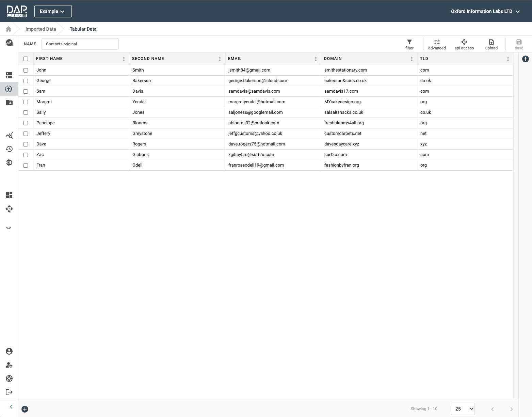This screenshot has height=417, width=532.
Task: Click the upload file icon
Action: coord(491,42)
